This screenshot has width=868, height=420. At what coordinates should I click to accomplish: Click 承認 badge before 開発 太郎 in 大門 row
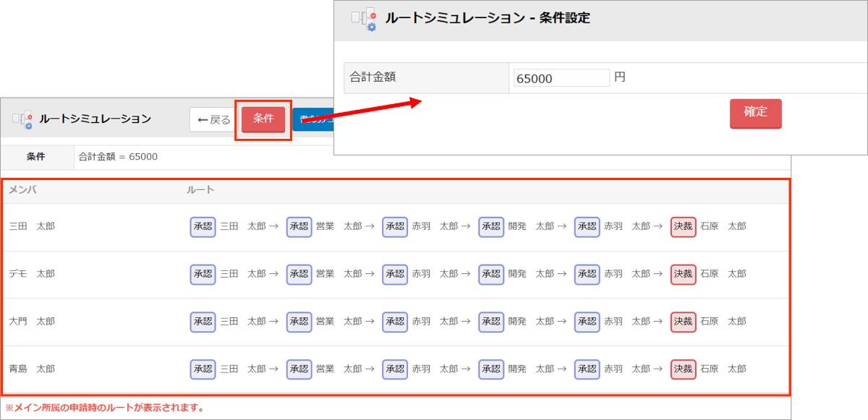[x=490, y=322]
